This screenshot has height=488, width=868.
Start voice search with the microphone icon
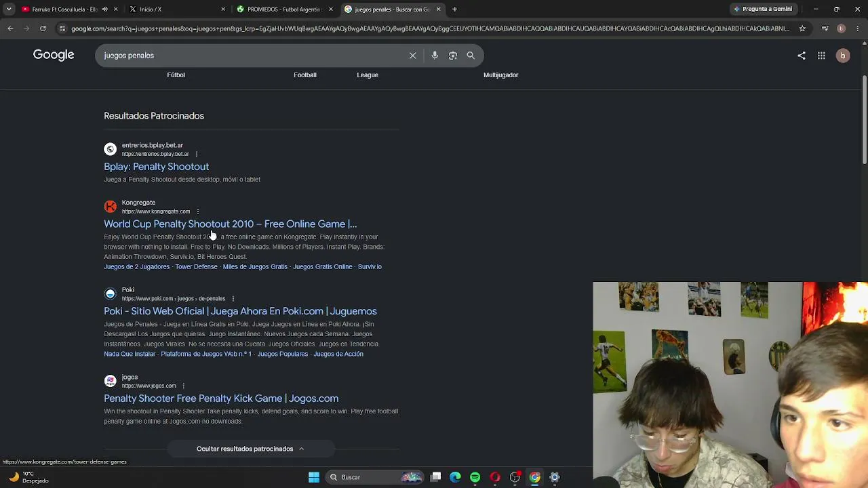click(435, 56)
